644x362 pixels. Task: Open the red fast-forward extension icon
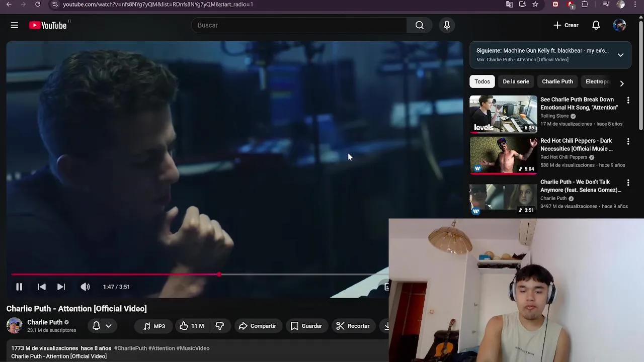click(x=555, y=4)
